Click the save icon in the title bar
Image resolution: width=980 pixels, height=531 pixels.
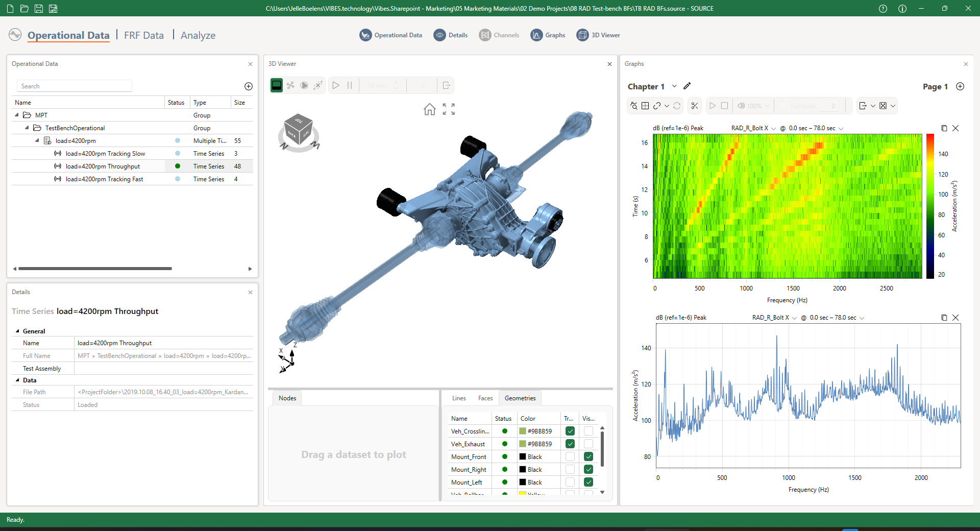point(39,9)
